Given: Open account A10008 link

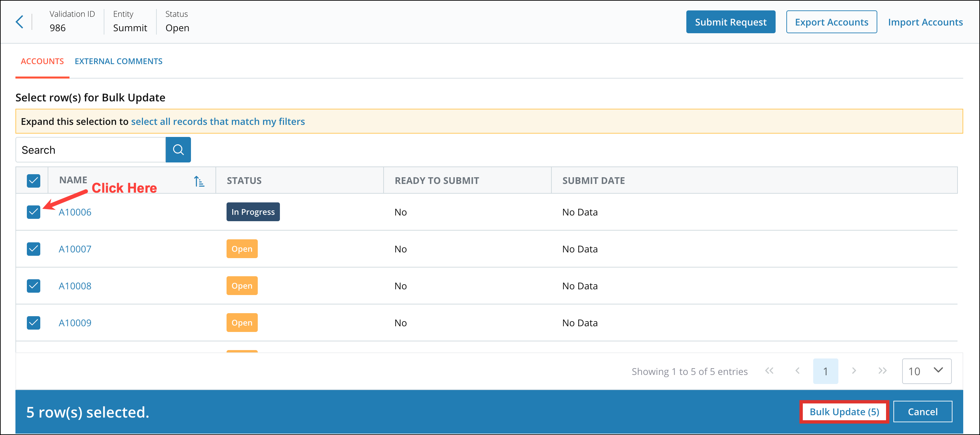Looking at the screenshot, I should click(x=75, y=286).
